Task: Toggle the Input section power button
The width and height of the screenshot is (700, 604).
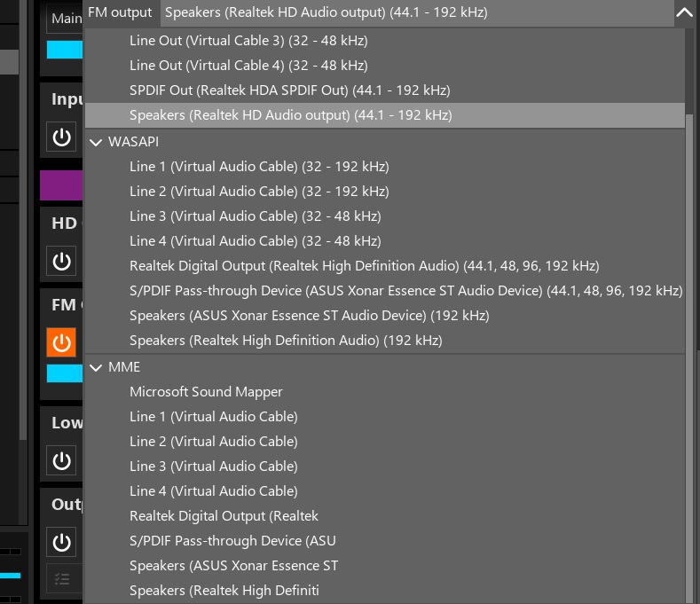Action: [x=61, y=137]
